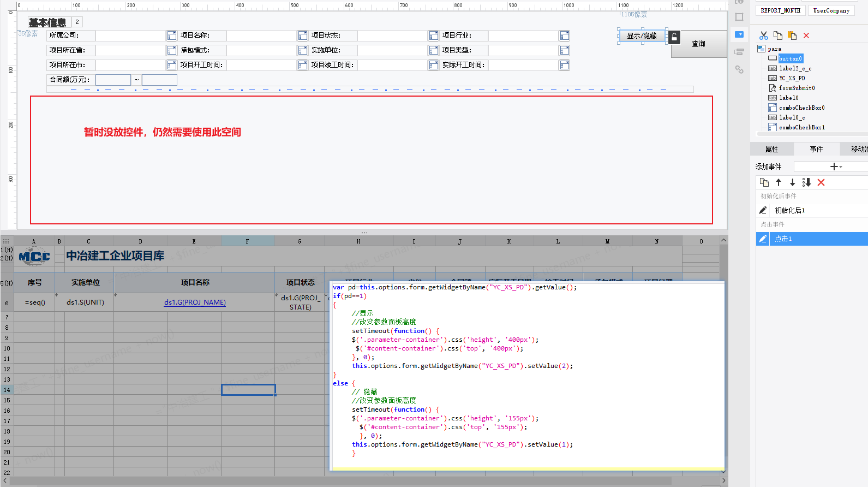The image size is (868, 487).
Task: Click the 中冶建工企业项目库 title cell
Action: coord(115,256)
